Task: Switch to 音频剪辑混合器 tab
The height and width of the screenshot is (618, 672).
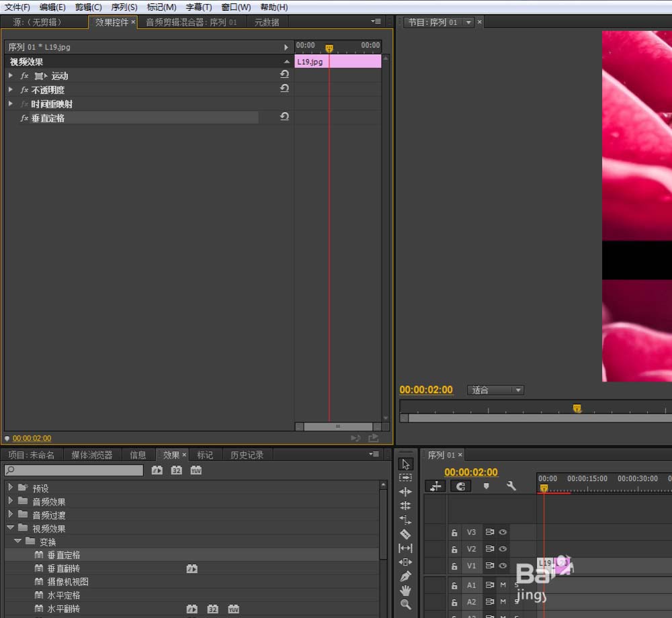Action: pos(191,22)
